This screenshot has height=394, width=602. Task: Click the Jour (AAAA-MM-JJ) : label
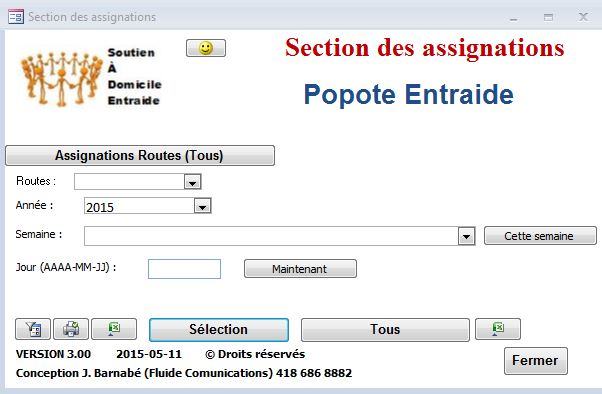tap(66, 267)
